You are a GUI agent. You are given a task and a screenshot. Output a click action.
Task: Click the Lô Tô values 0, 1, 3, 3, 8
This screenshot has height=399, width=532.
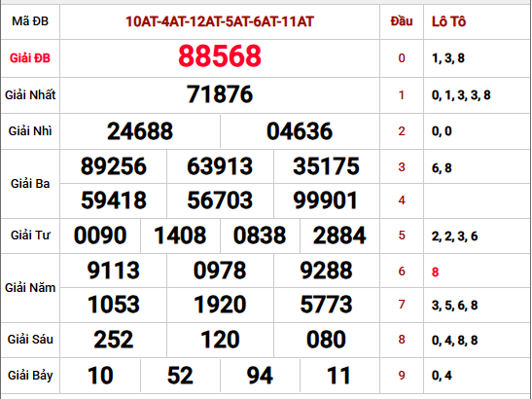coord(461,95)
